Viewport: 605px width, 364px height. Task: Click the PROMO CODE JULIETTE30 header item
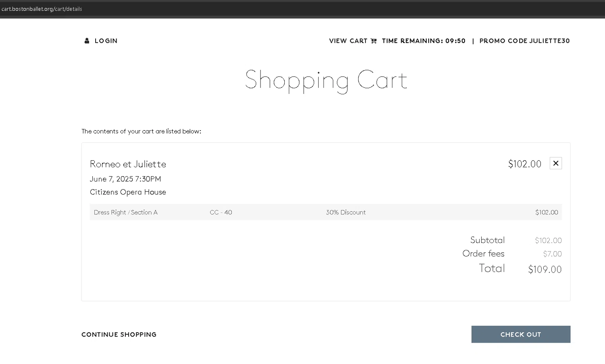(x=524, y=41)
